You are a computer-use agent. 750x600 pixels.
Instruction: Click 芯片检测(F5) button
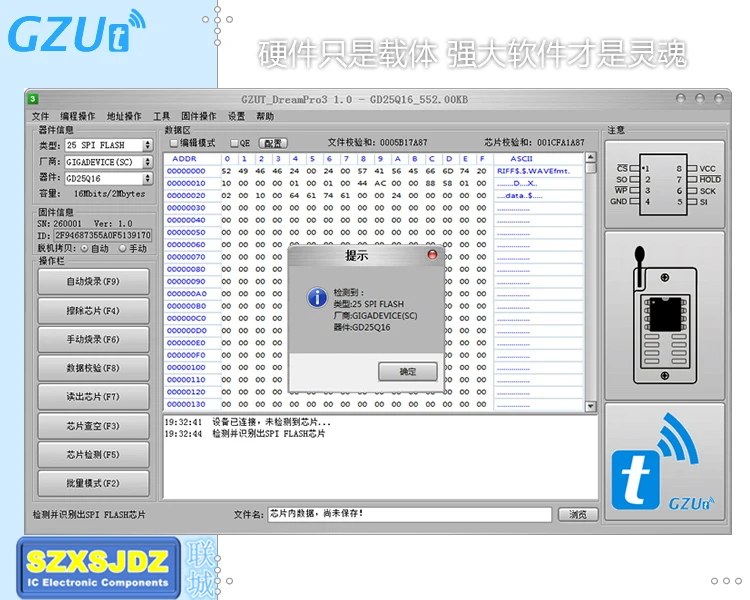(x=93, y=455)
